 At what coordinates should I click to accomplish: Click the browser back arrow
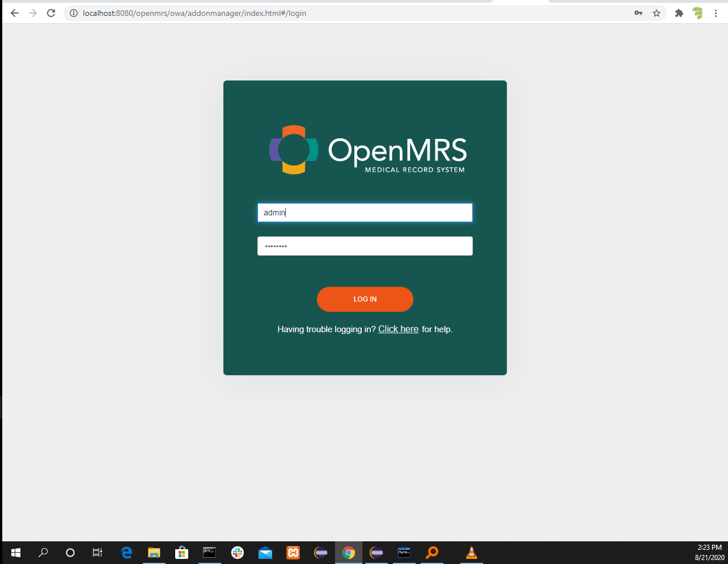[x=15, y=13]
